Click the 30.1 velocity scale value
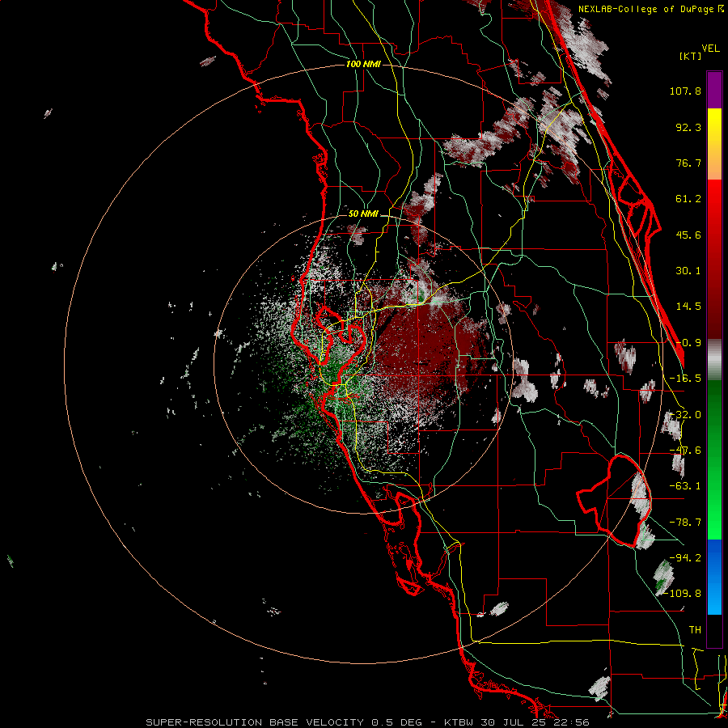728x728 pixels. (x=688, y=271)
